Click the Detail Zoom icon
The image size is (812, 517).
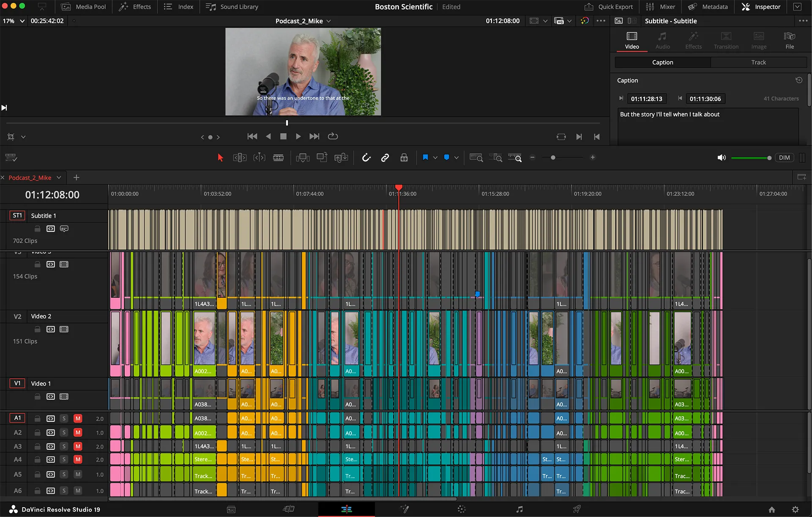point(496,158)
